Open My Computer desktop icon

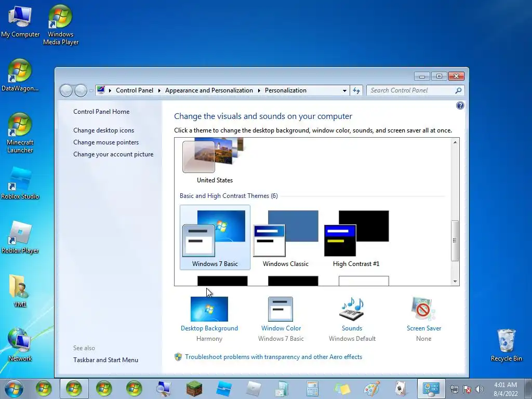click(20, 21)
